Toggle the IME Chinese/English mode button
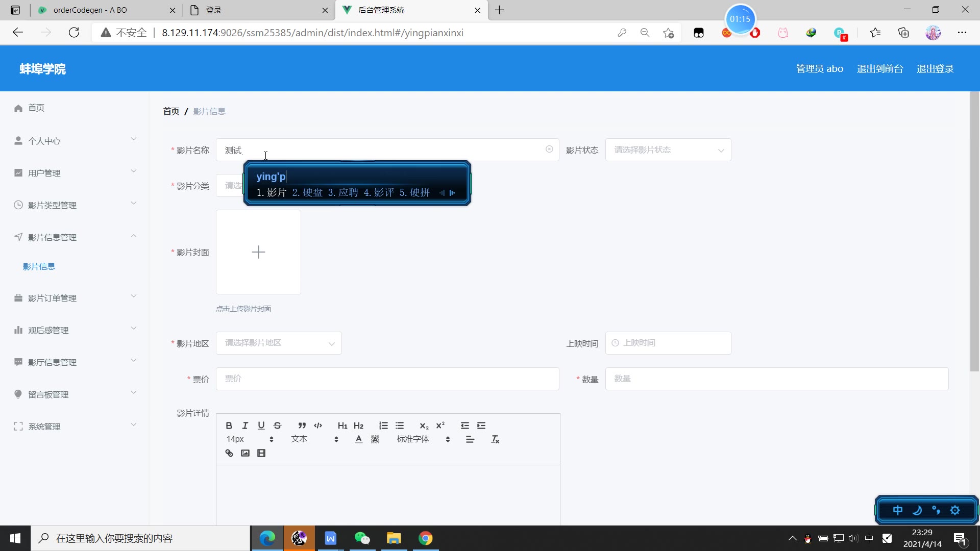This screenshot has height=551, width=980. tap(897, 510)
